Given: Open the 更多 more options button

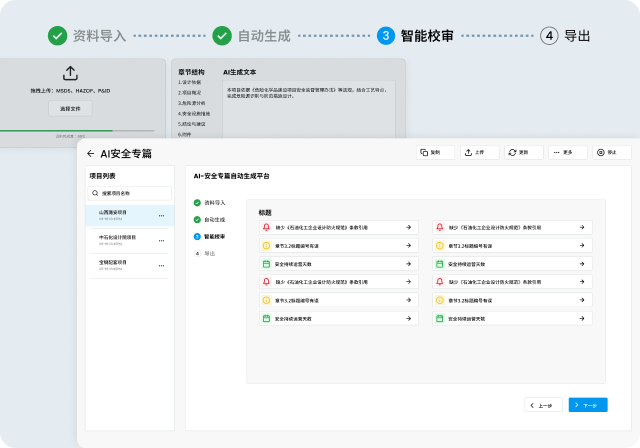Looking at the screenshot, I should pos(568,152).
